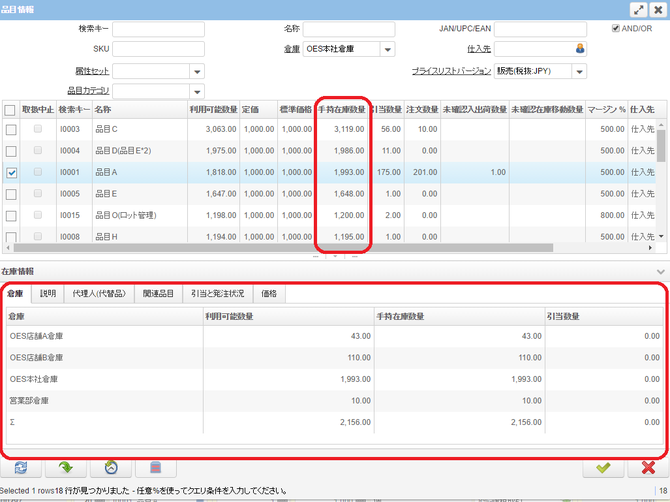This screenshot has height=502, width=670.
Task: Toggle 取扱中止 checkbox in I0001 row
Action: coord(38,172)
